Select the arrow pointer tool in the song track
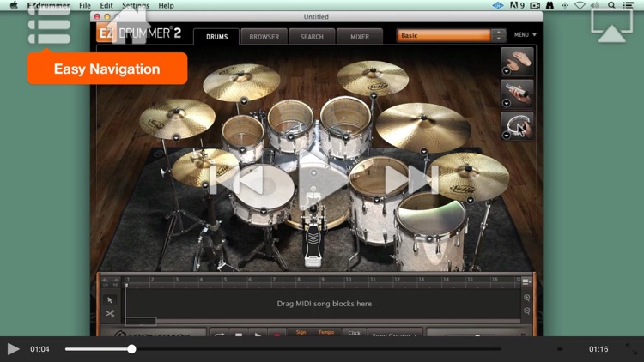 point(110,300)
